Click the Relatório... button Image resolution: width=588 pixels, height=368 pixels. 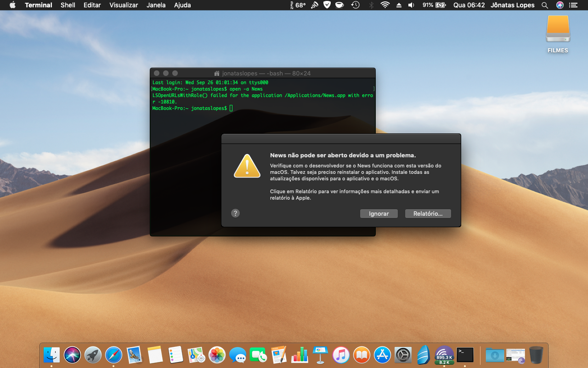click(x=428, y=213)
